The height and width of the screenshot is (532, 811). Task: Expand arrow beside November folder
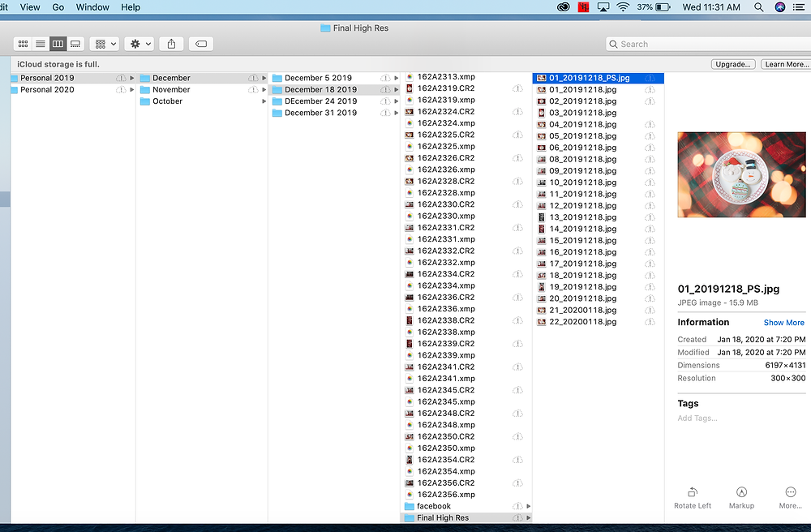click(264, 89)
